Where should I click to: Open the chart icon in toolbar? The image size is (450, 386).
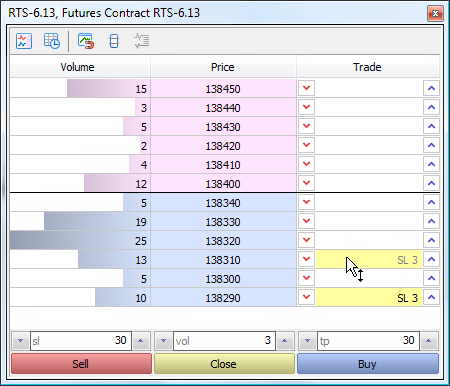point(24,41)
